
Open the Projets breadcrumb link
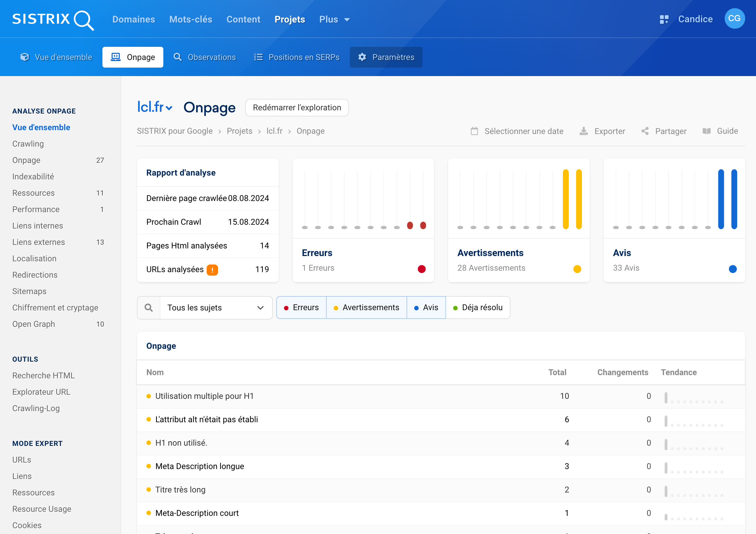pos(239,131)
